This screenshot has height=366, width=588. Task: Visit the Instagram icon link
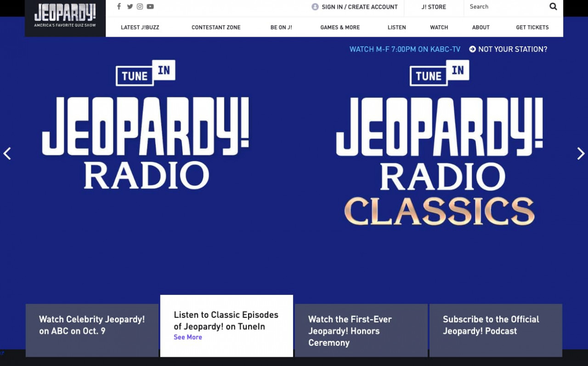pos(140,6)
